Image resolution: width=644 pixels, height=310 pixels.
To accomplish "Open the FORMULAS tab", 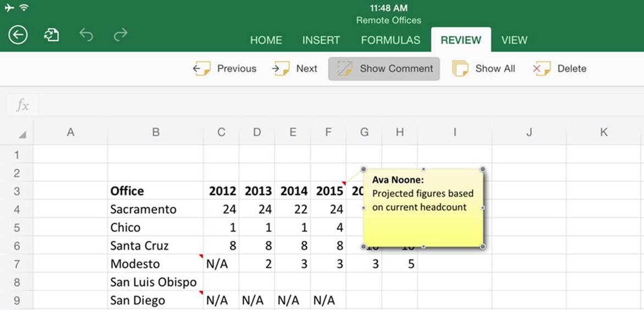I will click(390, 40).
